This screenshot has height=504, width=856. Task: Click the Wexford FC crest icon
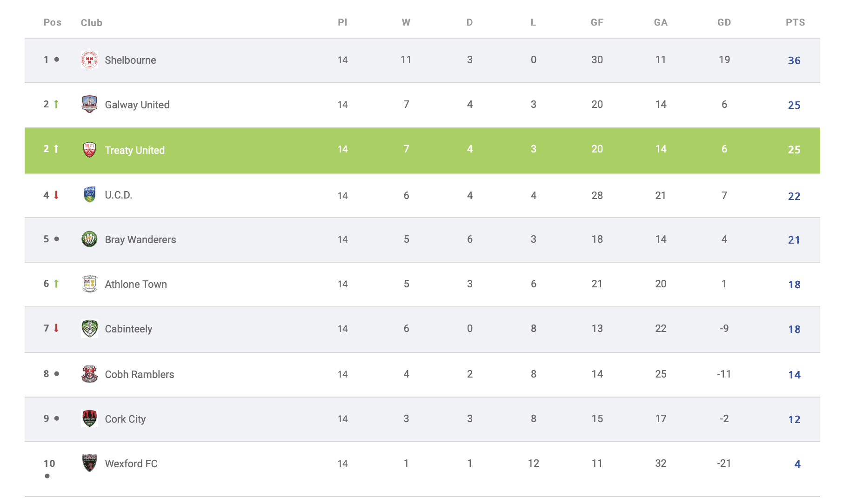coord(89,464)
